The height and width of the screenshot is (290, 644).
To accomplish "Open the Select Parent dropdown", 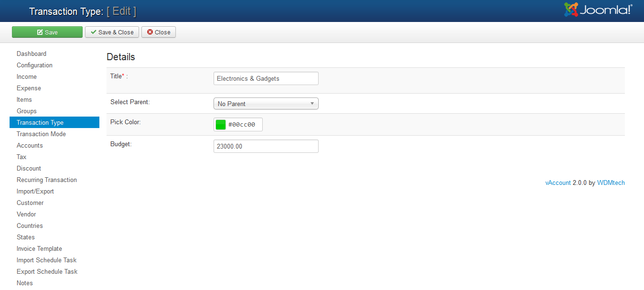I will pos(266,104).
